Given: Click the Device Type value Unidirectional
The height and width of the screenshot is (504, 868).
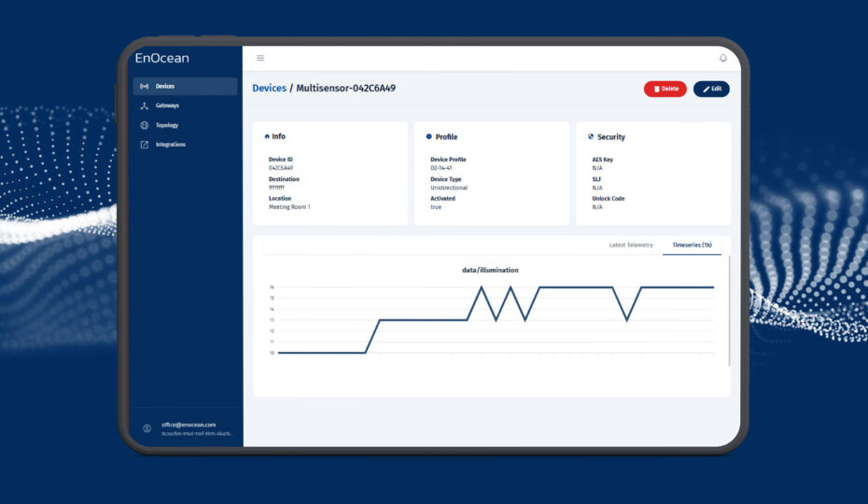Looking at the screenshot, I should coord(449,188).
